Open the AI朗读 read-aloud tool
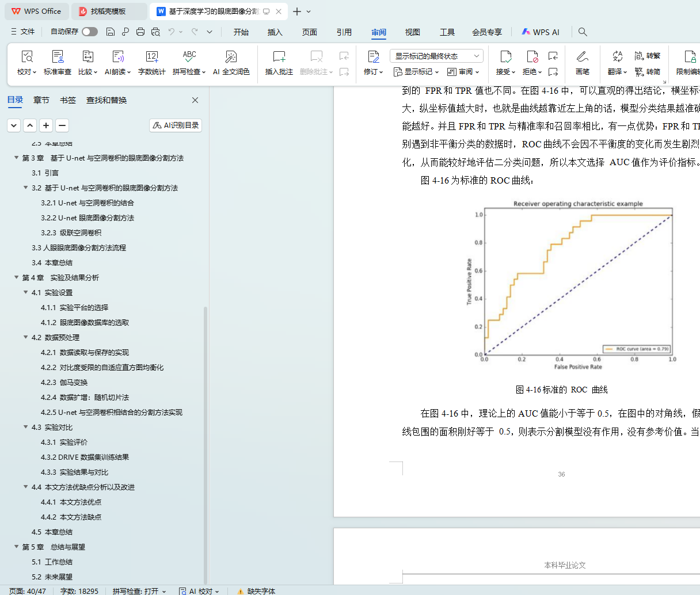This screenshot has width=700, height=595. (117, 62)
